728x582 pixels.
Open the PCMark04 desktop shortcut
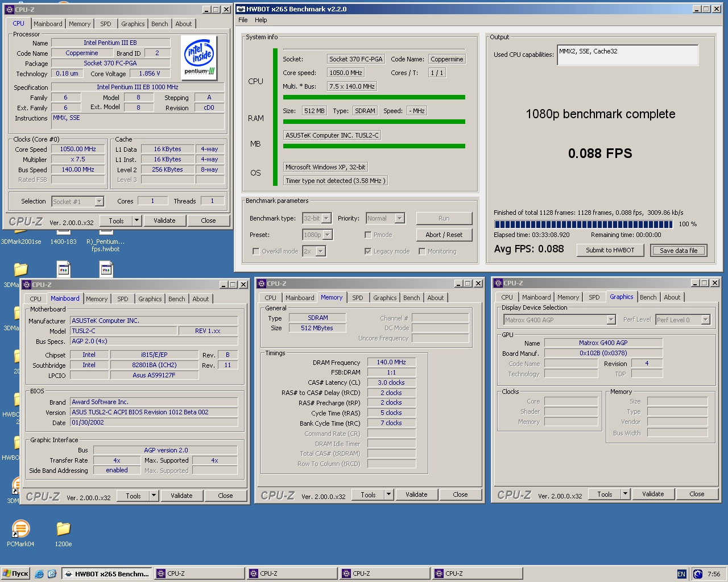pos(20,534)
